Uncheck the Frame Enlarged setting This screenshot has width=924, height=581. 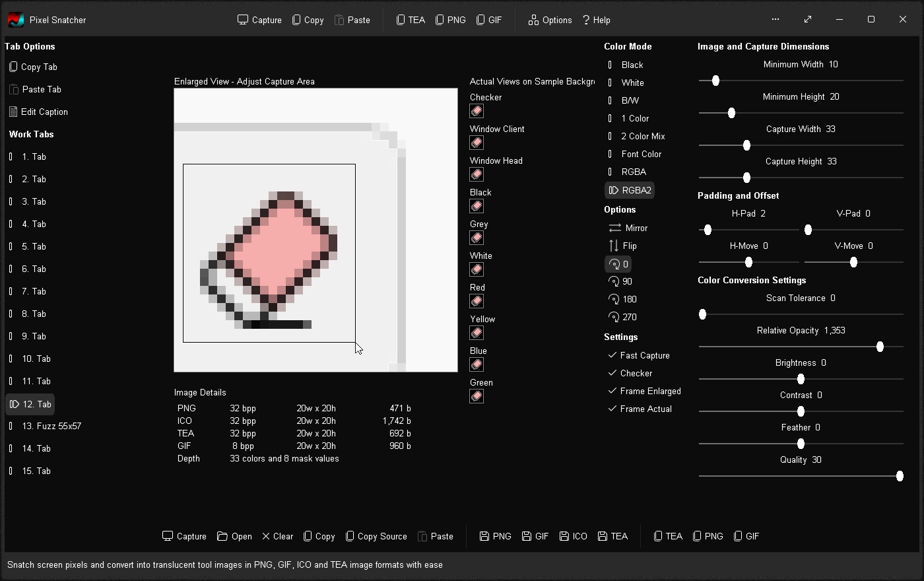pyautogui.click(x=643, y=391)
